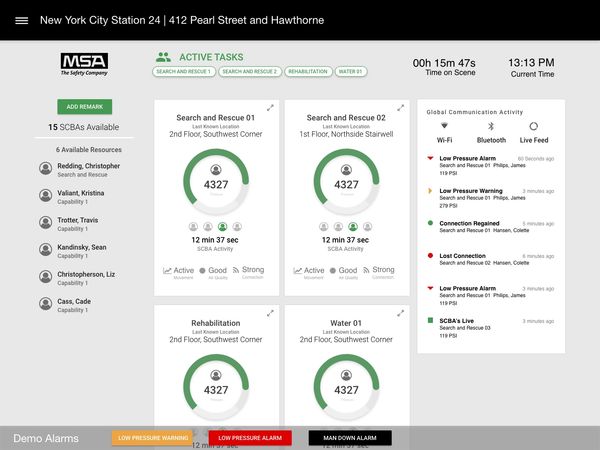Click the Active Tasks people icon
This screenshot has height=450, width=600.
(x=163, y=58)
